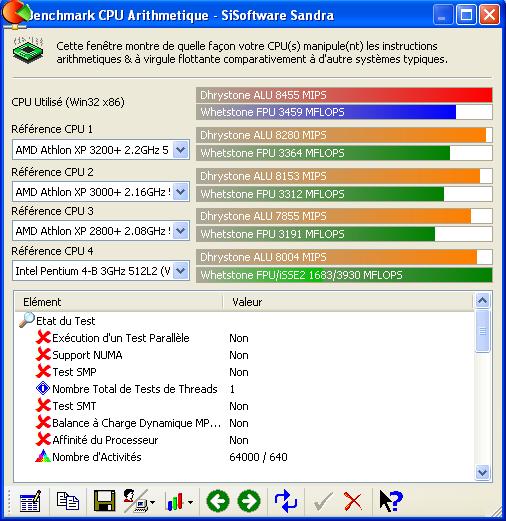Open the bar chart icon
This screenshot has width=506, height=521.
click(x=174, y=501)
